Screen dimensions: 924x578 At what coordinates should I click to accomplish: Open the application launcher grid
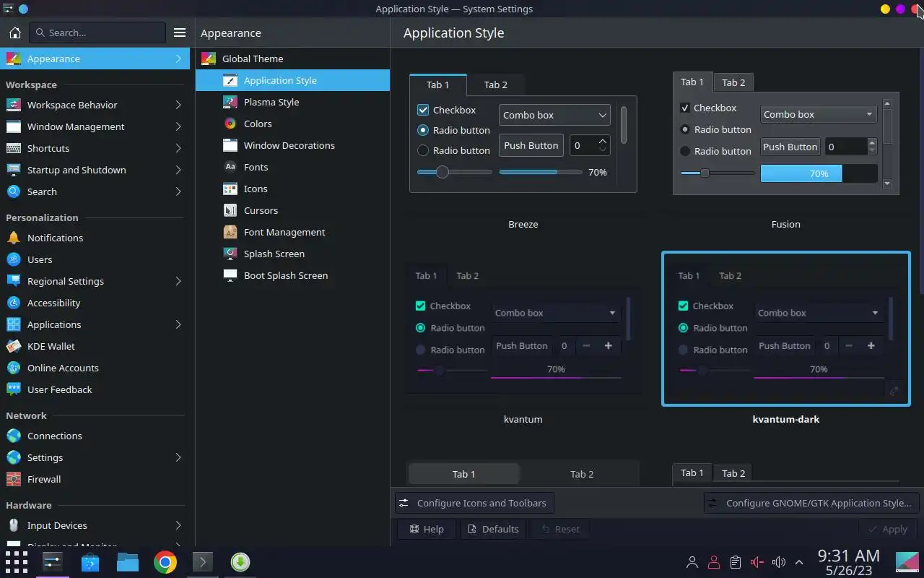pos(16,562)
